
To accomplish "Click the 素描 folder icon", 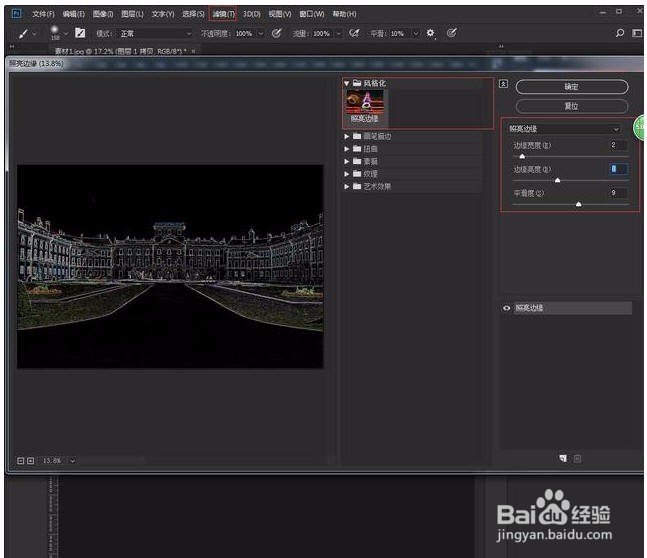I will tap(357, 161).
